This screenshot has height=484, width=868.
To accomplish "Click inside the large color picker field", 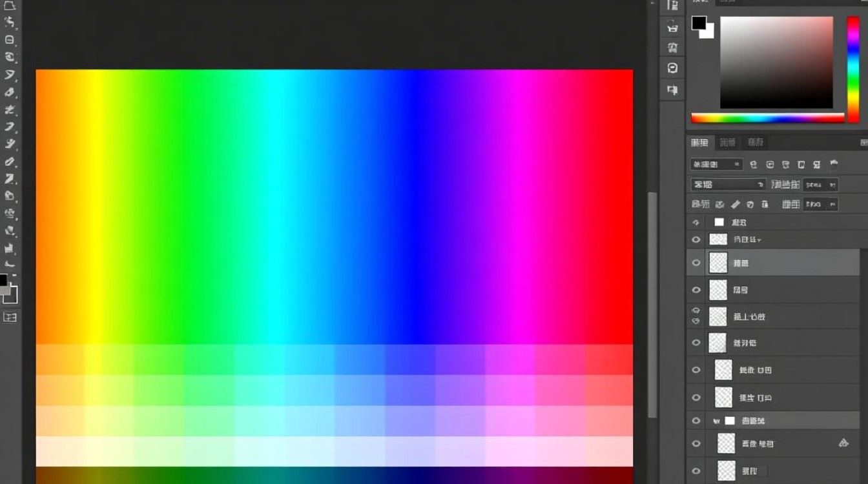I will [776, 63].
